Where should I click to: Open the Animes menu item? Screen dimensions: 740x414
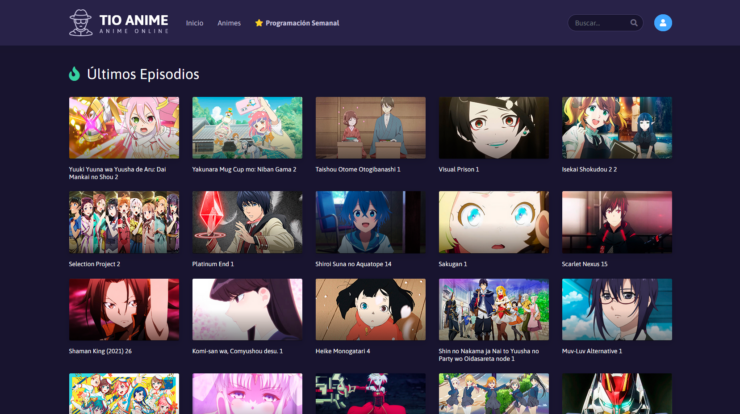(229, 23)
